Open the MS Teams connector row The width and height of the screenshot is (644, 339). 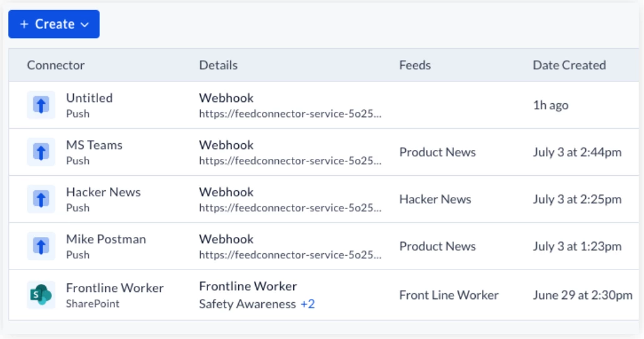pos(324,152)
